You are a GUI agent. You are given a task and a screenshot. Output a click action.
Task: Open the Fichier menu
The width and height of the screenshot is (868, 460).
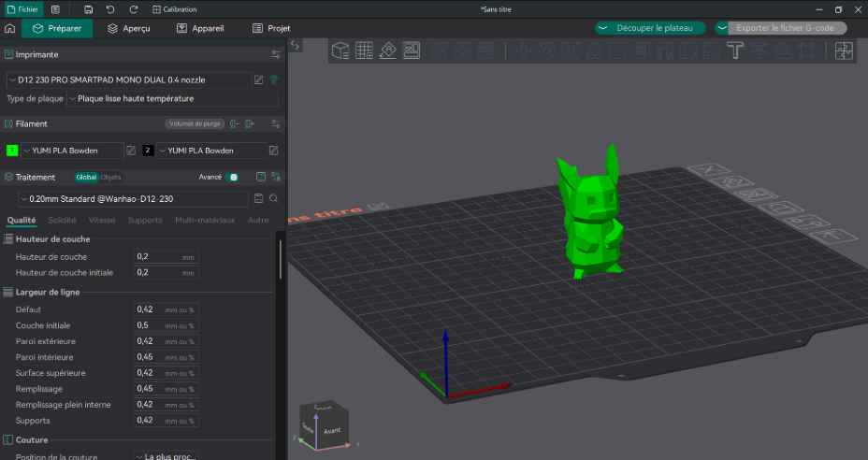[x=22, y=9]
